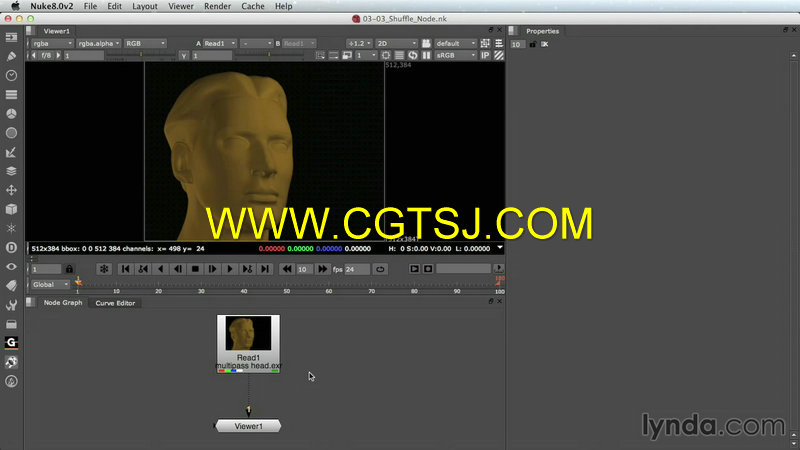The height and width of the screenshot is (450, 800).
Task: Click the viewer refresh icon
Action: (413, 55)
